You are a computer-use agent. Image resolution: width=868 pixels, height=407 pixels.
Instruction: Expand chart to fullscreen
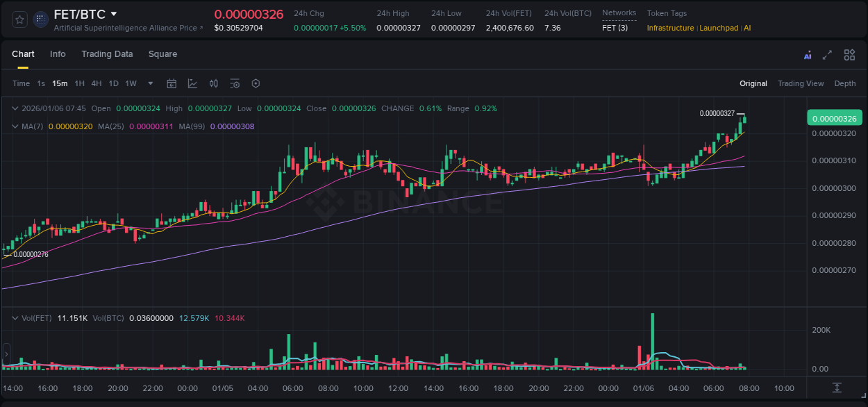click(x=826, y=54)
